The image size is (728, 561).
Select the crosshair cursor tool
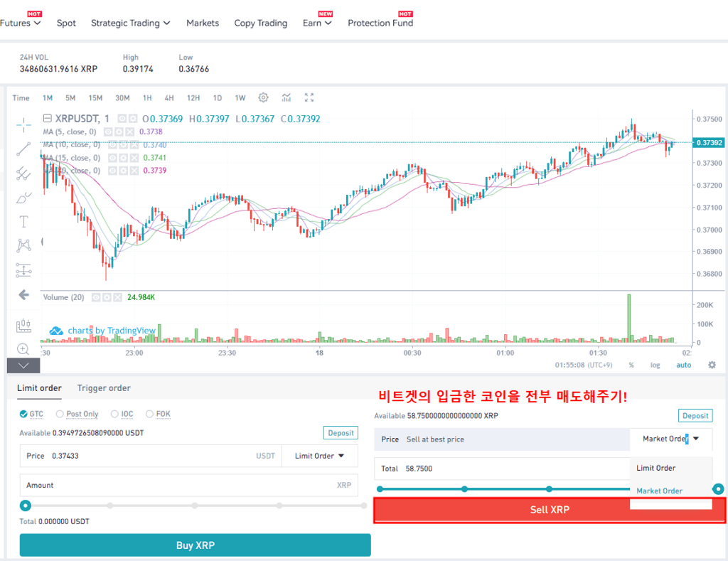point(23,124)
